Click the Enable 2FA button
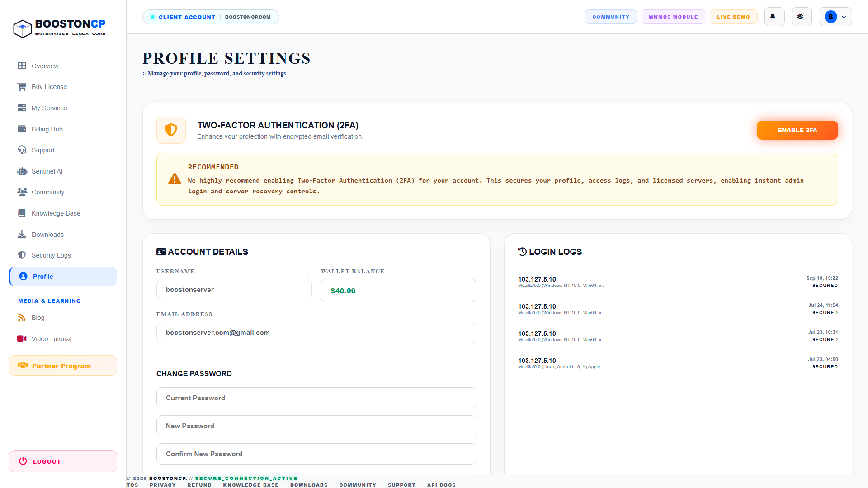Screen dimensions: 868x488 tap(797, 130)
